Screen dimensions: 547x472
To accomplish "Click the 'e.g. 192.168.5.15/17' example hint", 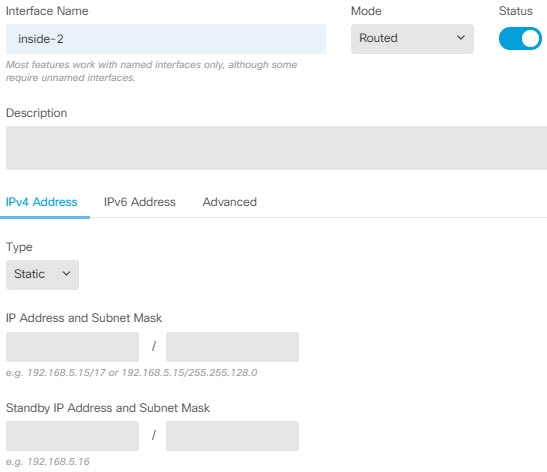I will point(132,373).
